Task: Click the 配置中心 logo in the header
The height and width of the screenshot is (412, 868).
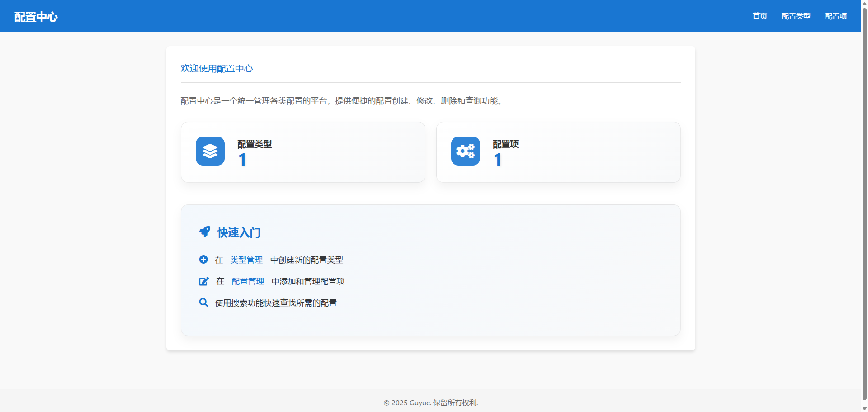Action: pyautogui.click(x=36, y=17)
